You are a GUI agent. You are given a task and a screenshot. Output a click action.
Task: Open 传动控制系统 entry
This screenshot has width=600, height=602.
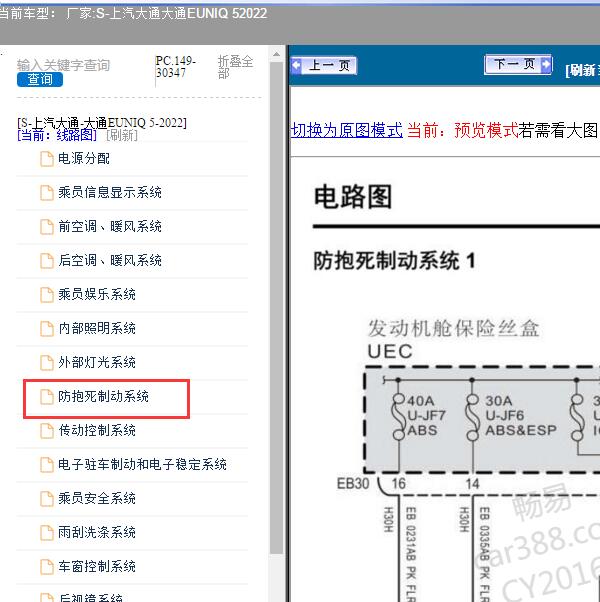point(97,430)
